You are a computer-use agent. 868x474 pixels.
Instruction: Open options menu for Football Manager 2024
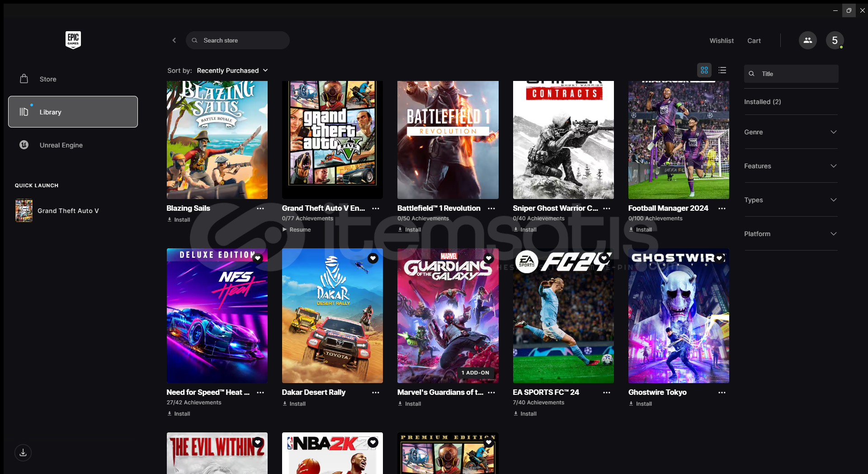722,209
